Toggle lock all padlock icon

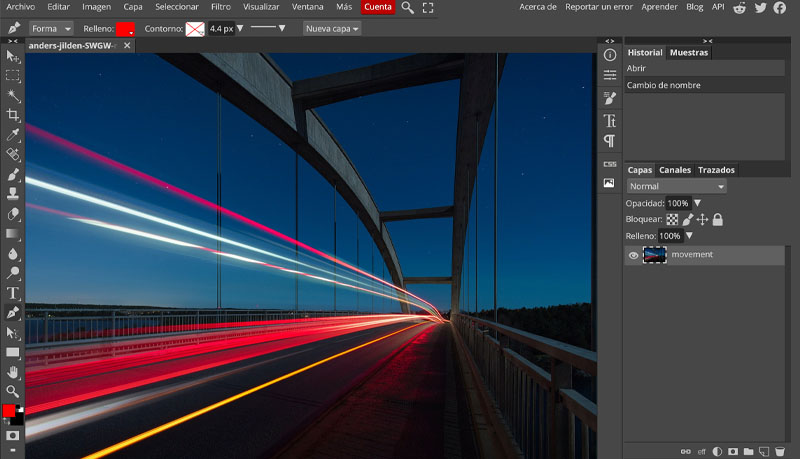pos(717,219)
